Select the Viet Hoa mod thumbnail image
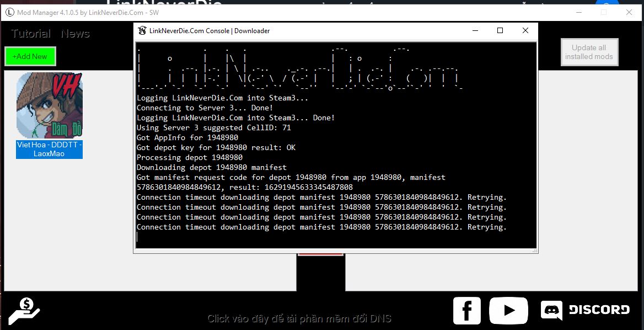This screenshot has width=644, height=330. pyautogui.click(x=49, y=105)
